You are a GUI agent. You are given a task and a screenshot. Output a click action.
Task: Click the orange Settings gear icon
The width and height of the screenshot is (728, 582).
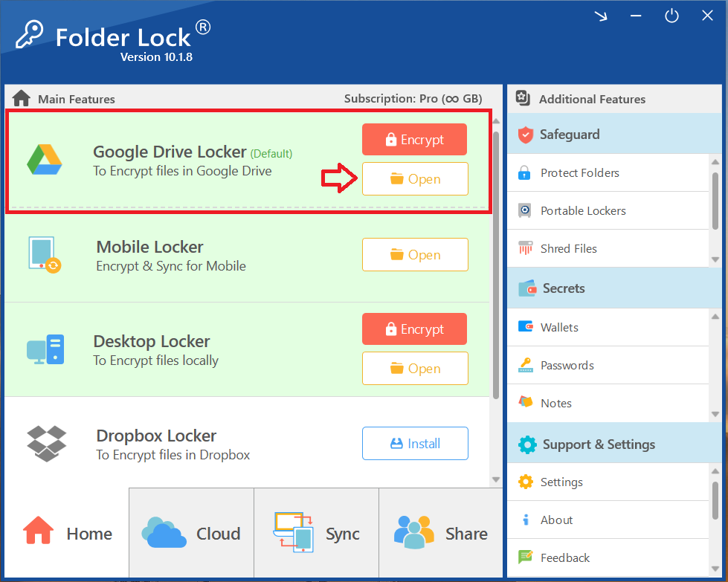(526, 482)
